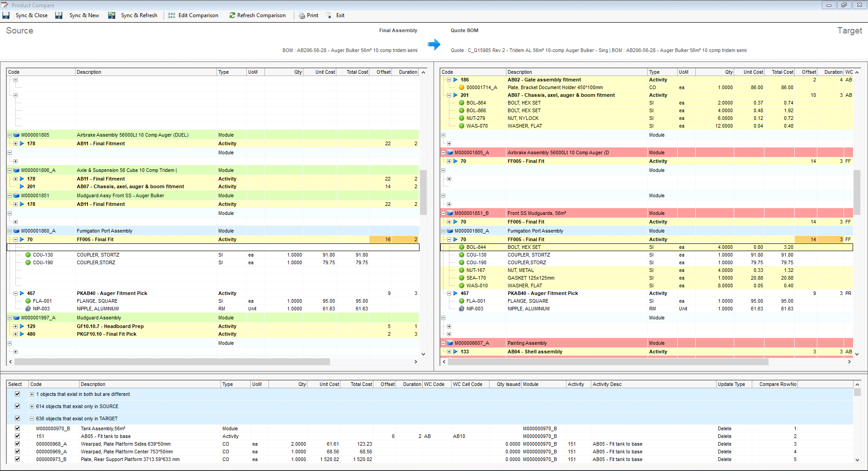Uncheck the '1 objects that exist in both' checkbox

click(18, 394)
